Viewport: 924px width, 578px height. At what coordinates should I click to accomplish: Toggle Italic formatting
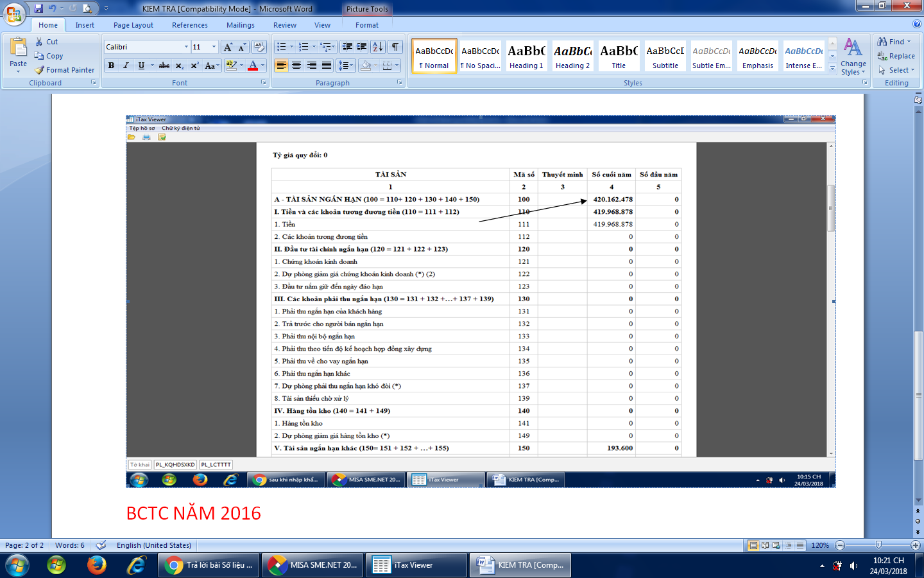(x=126, y=66)
